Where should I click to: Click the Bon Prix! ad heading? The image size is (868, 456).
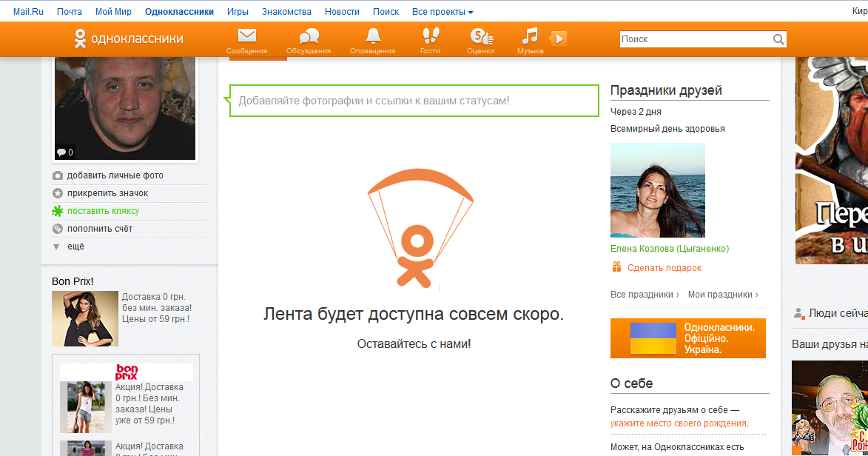click(x=73, y=281)
